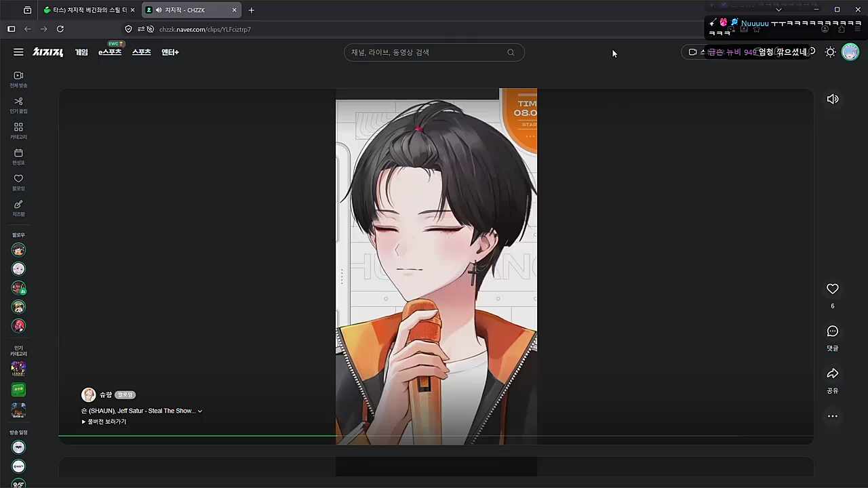Screen dimensions: 868x488
Task: Like the clip with the heart icon
Action: 833,289
